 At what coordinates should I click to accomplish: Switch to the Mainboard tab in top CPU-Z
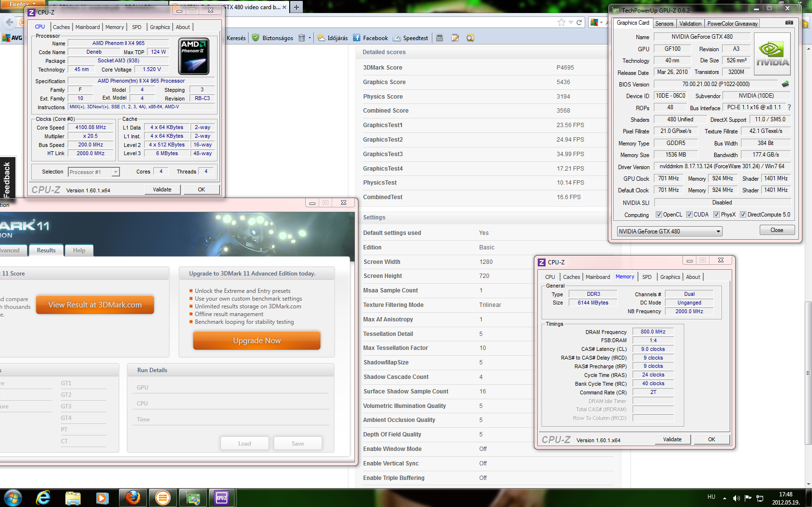pos(88,27)
